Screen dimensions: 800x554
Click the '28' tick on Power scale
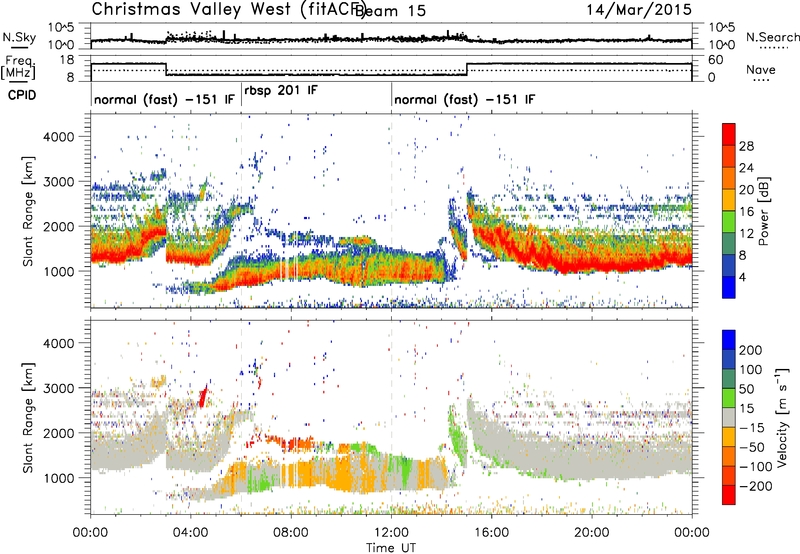(x=746, y=146)
